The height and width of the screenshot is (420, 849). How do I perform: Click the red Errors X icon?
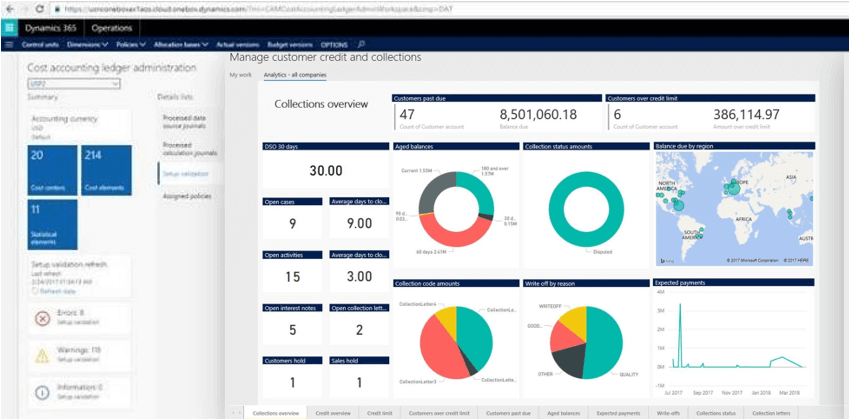[42, 319]
